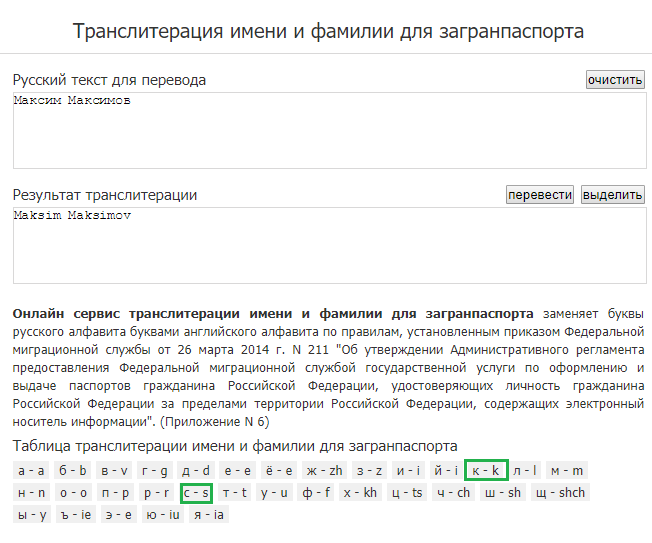Click the table cell у - u
652x543 pixels.
(274, 493)
